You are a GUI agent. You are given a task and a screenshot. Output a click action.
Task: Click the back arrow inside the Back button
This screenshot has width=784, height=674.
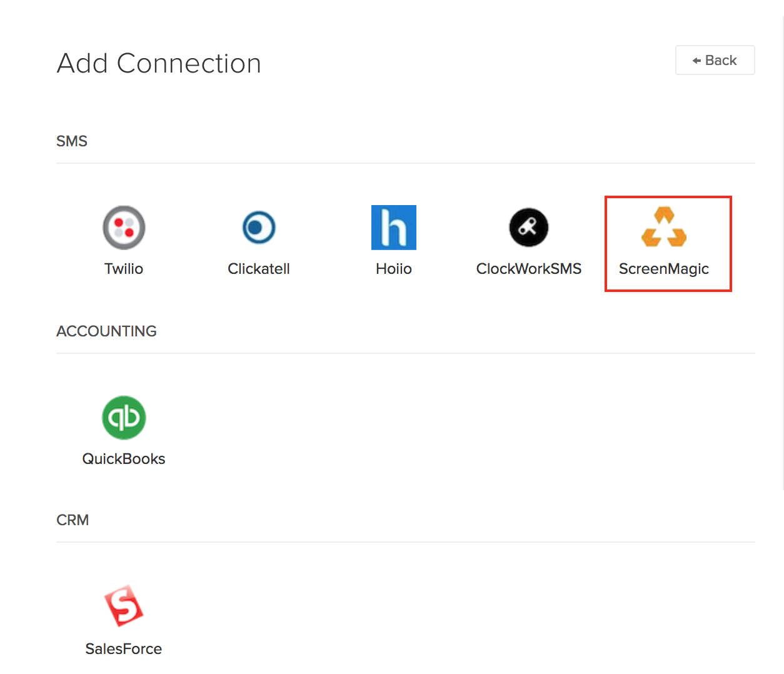(x=696, y=59)
